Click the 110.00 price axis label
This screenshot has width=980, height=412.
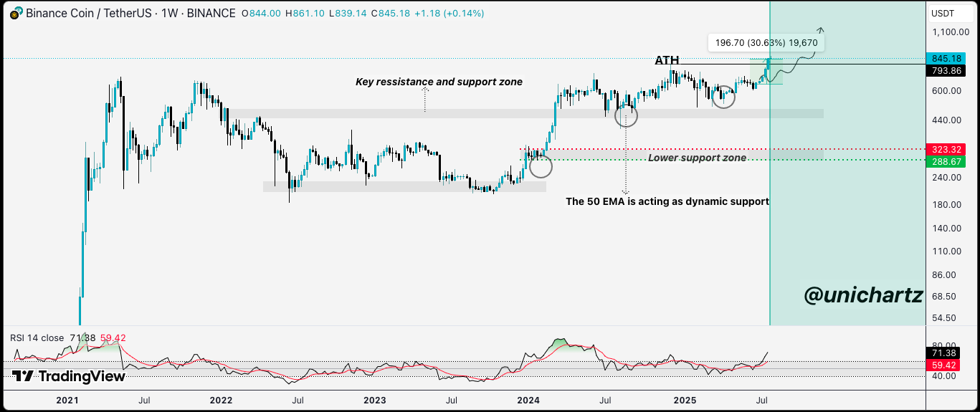946,251
